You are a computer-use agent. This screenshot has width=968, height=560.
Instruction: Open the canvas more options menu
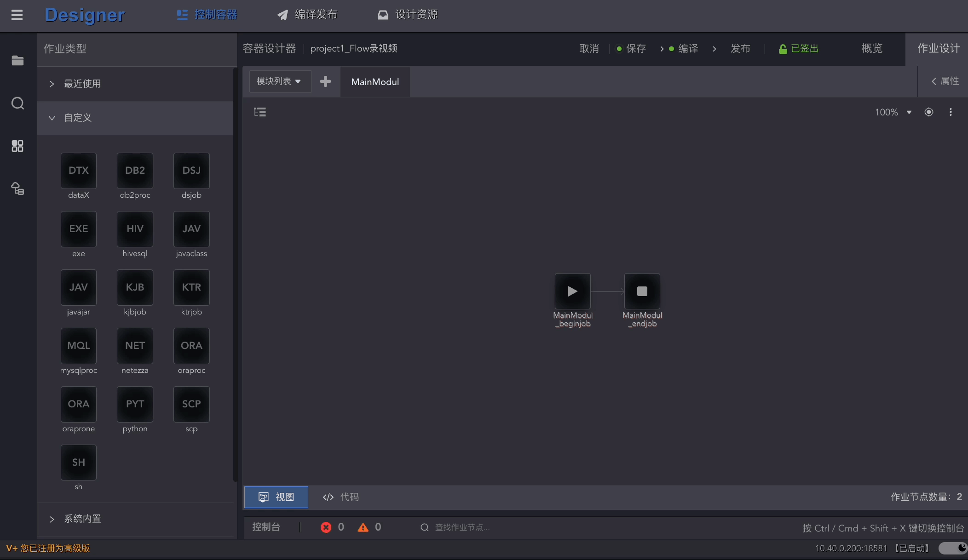click(x=951, y=112)
